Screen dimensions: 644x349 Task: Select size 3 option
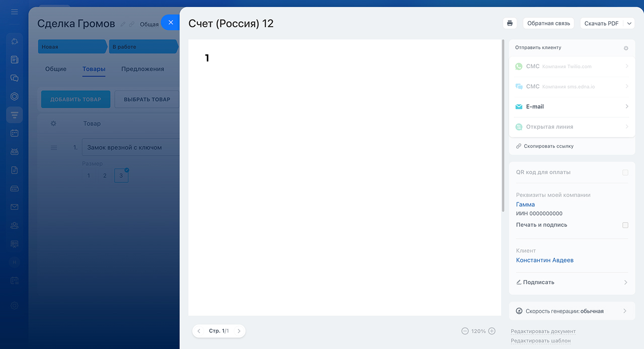[x=121, y=176]
